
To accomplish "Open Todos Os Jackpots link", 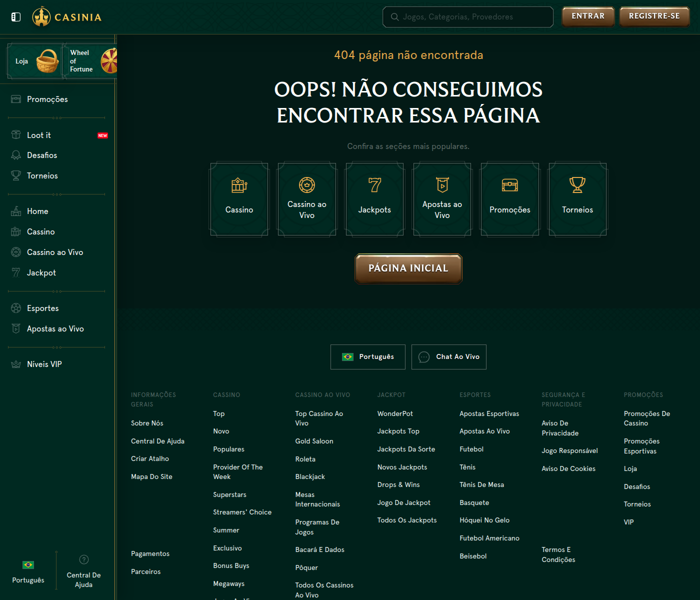I will [407, 520].
